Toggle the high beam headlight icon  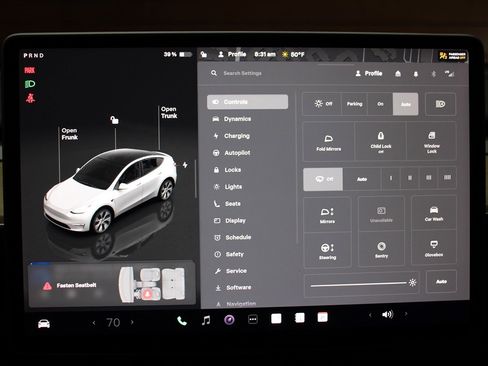click(440, 104)
